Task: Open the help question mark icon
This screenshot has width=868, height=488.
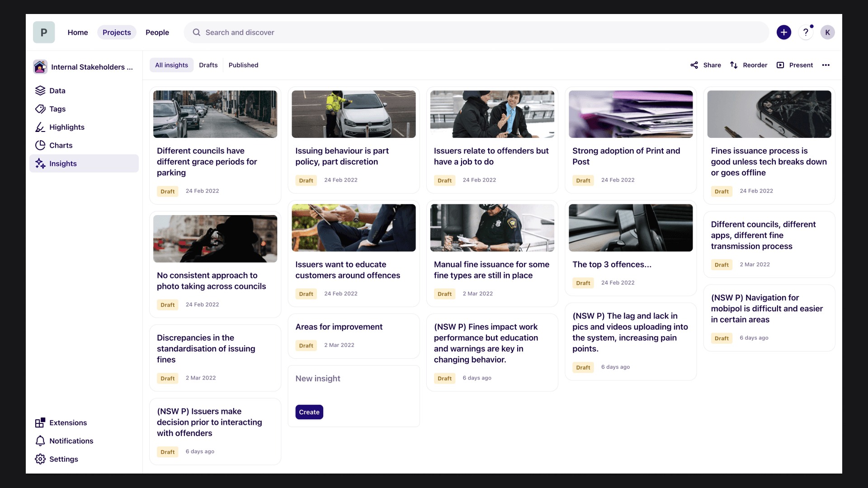Action: [805, 33]
